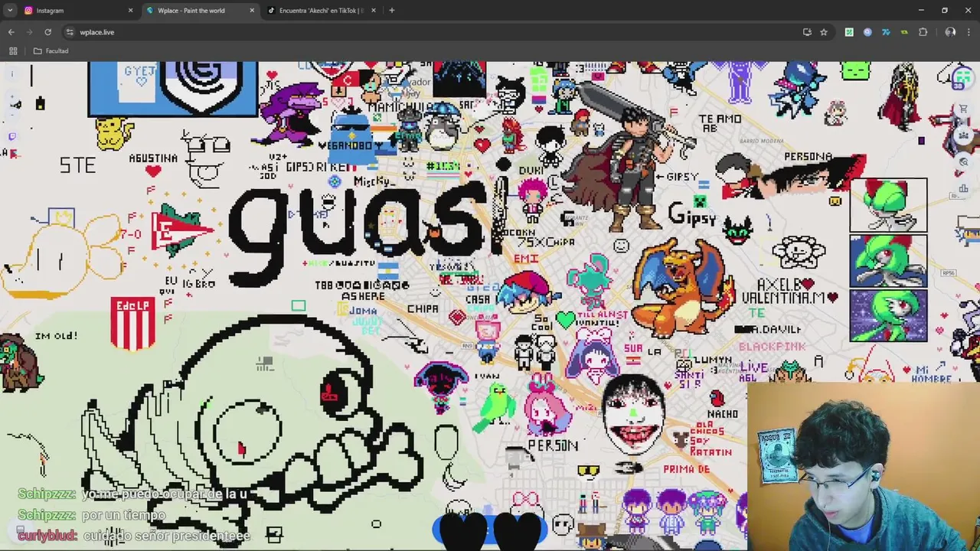Click the 'Gipsy' black lettering
Viewport: 980px width, 551px height.
tap(691, 215)
